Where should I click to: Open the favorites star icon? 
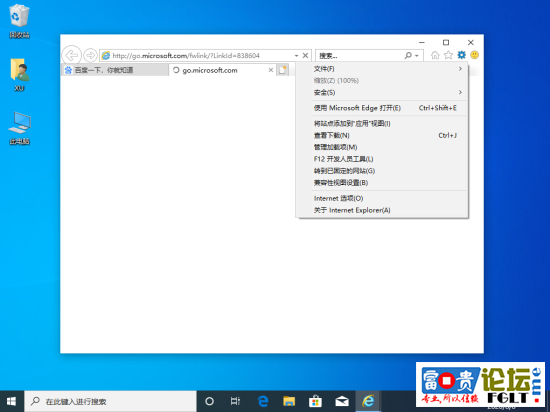tap(448, 55)
